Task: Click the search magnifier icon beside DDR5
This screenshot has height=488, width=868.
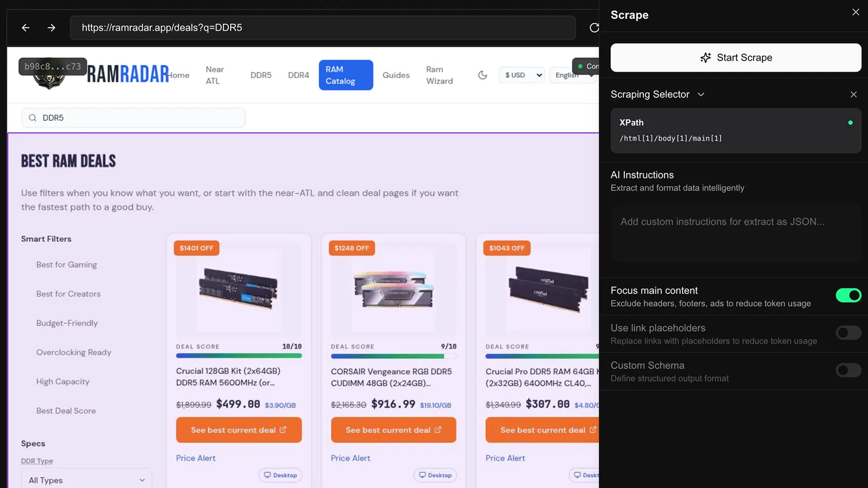Action: click(x=33, y=118)
